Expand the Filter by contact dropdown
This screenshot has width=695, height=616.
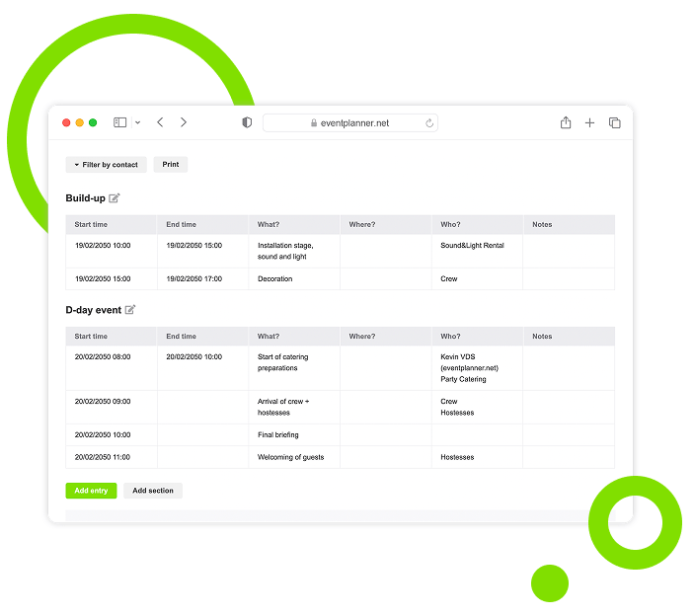pyautogui.click(x=106, y=165)
